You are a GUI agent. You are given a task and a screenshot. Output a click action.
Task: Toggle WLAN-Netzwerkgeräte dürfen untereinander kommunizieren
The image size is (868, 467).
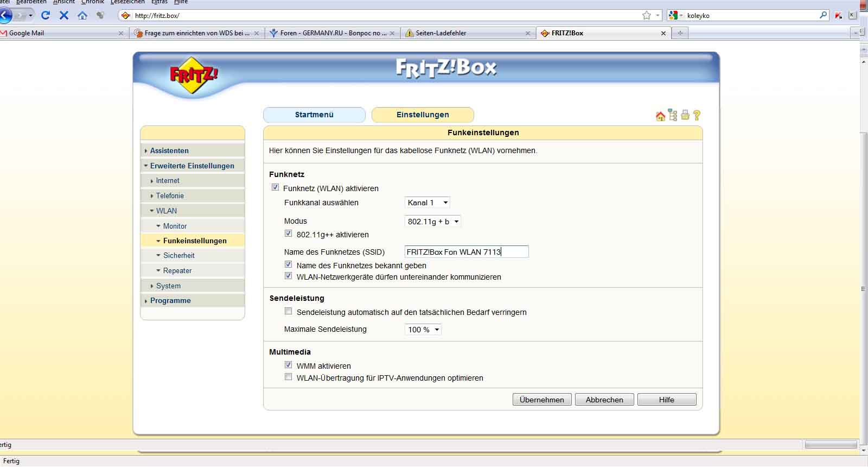[288, 276]
